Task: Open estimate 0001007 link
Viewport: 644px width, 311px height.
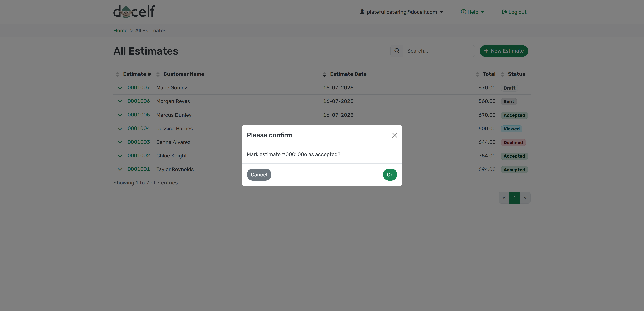Action: click(138, 88)
